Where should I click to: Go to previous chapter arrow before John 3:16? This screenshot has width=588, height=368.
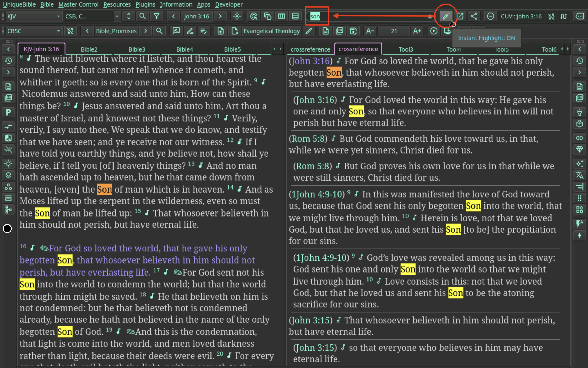173,16
